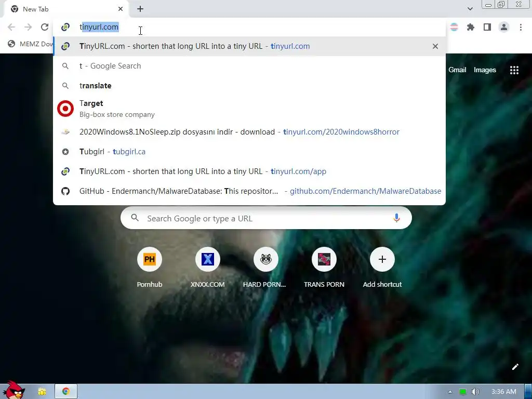The height and width of the screenshot is (399, 532).
Task: Close the New Tab tab
Action: [121, 9]
